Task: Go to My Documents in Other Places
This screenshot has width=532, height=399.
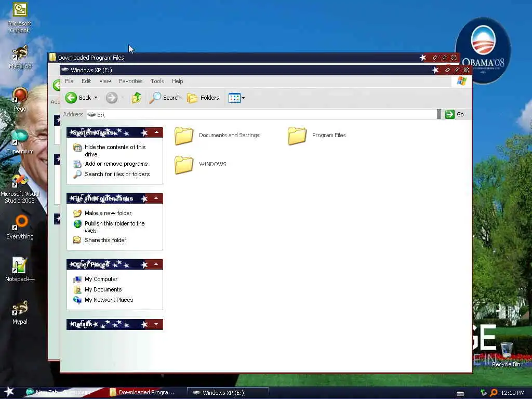Action: (103, 289)
